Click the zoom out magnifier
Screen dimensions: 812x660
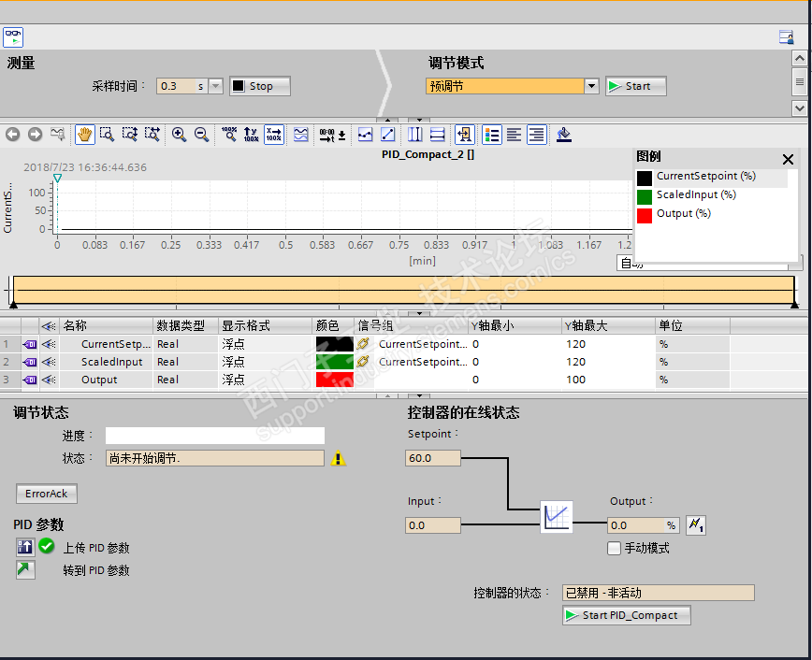pos(201,135)
